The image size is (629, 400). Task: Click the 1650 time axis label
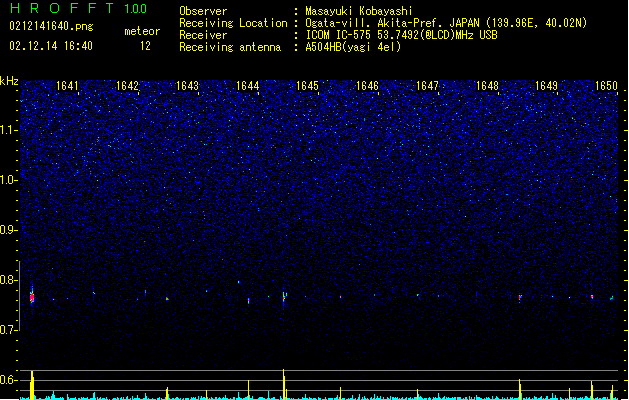pos(607,86)
